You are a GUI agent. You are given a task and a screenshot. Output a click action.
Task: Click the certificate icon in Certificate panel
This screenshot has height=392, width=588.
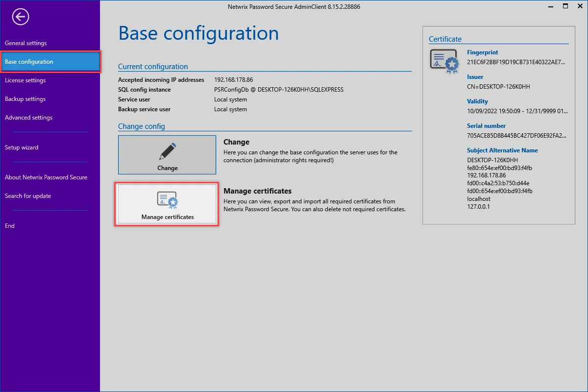(x=444, y=61)
